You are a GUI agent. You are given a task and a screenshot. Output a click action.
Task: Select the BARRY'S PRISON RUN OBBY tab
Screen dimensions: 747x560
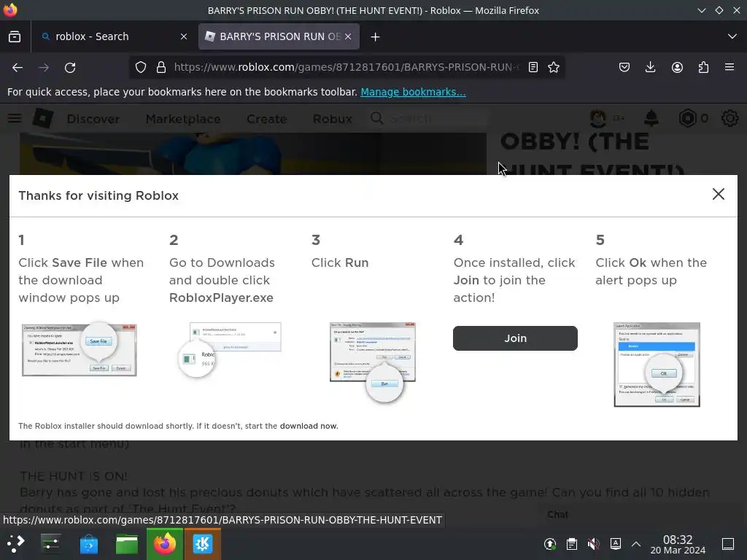pos(279,36)
